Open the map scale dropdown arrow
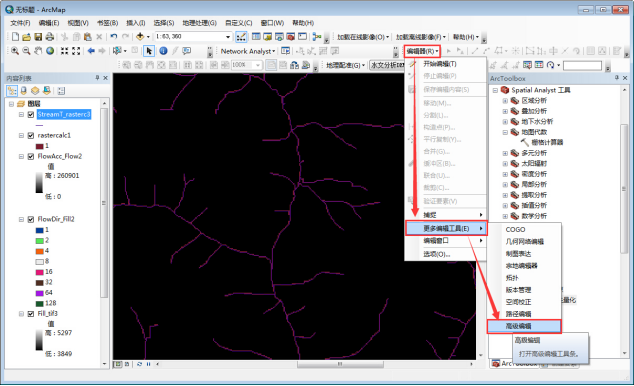Screen dimensions: 634x386 [228, 37]
